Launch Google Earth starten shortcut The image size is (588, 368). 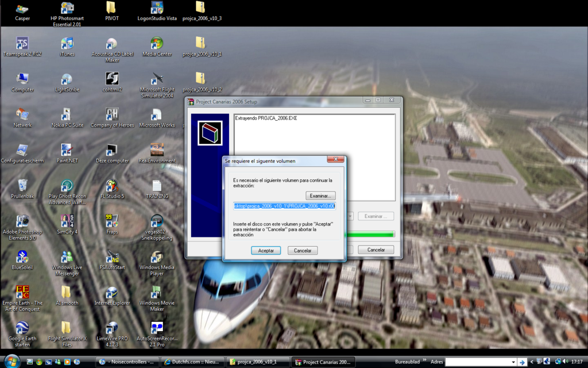22,334
